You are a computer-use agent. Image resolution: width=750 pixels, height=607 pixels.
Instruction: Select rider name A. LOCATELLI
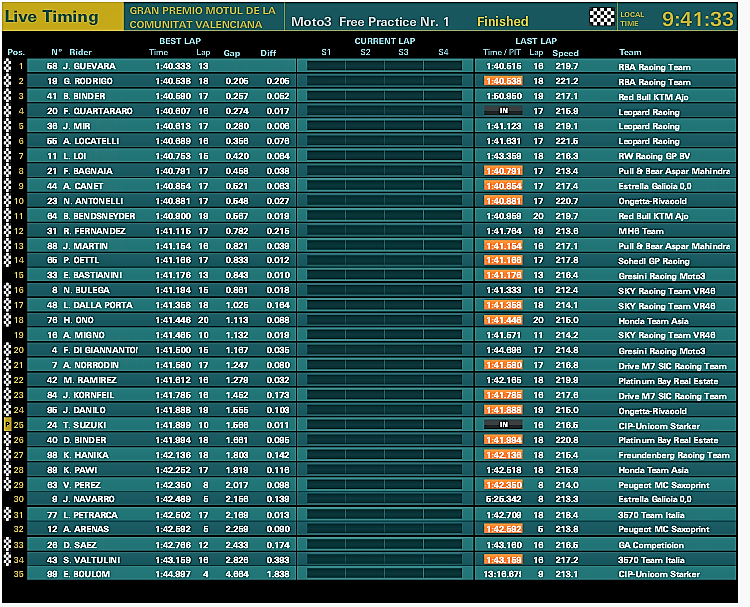click(91, 141)
